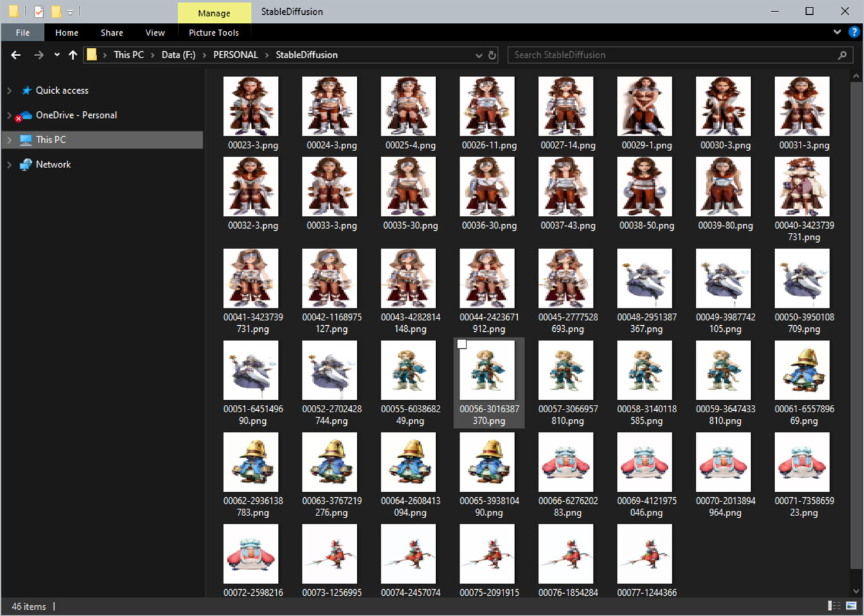Click the Back navigation arrow

[x=16, y=55]
